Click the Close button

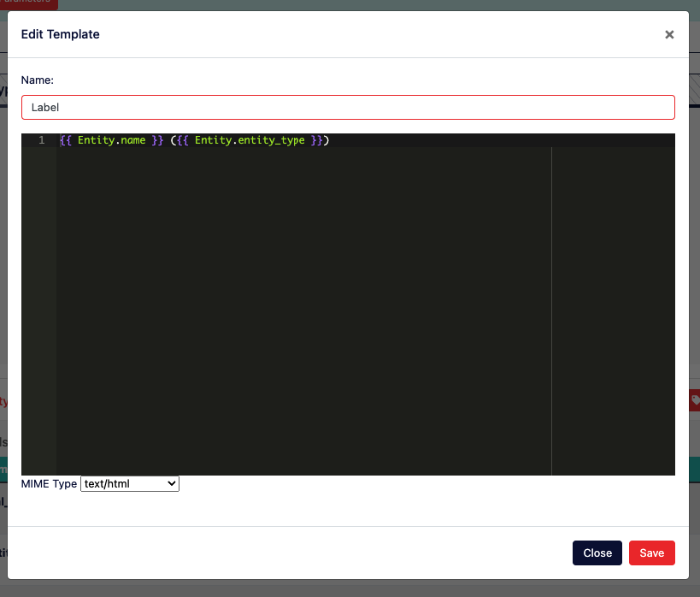(597, 553)
